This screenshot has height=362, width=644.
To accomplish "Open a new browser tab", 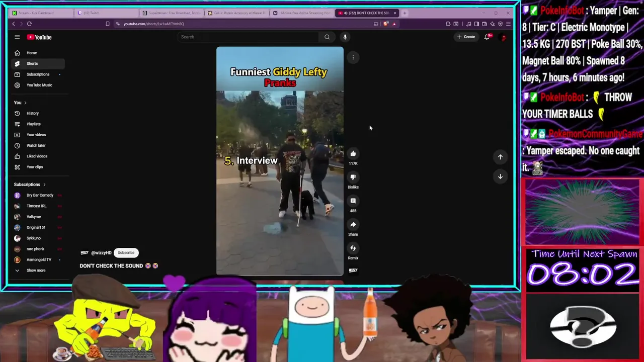I will click(x=405, y=13).
